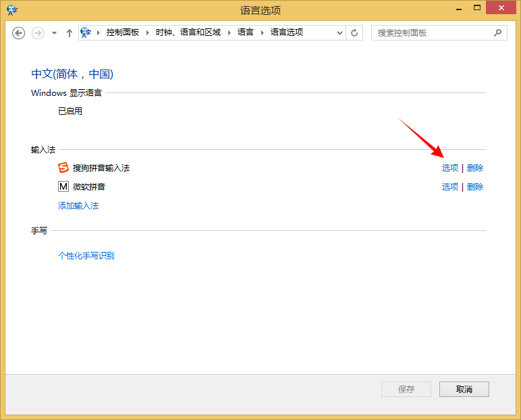Open address bar history dropdown
The image size is (521, 420).
tap(339, 33)
